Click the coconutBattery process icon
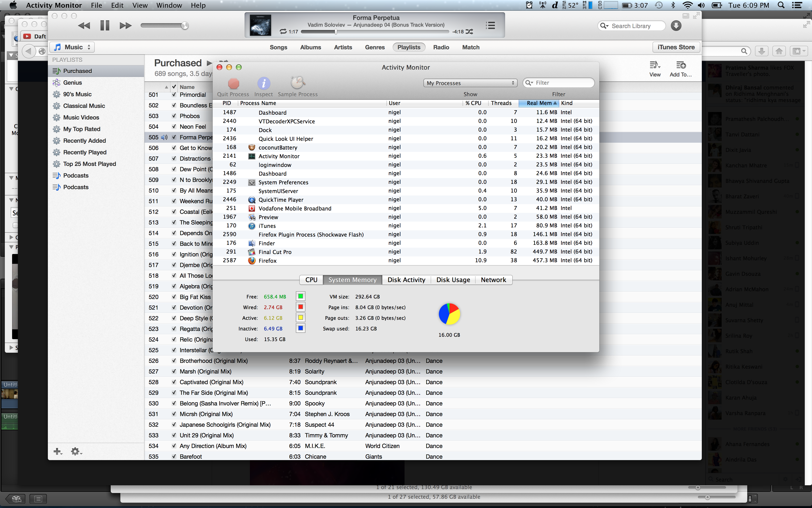This screenshot has height=508, width=812. click(252, 147)
